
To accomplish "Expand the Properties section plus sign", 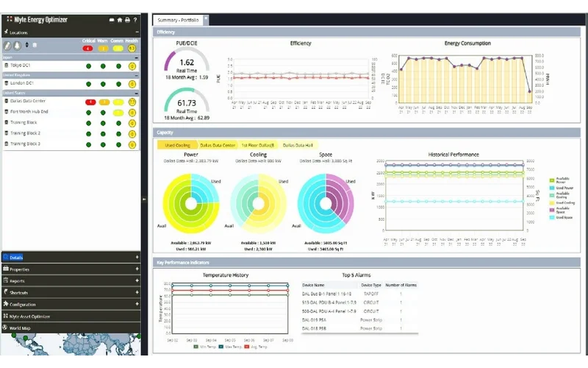I will tap(137, 269).
